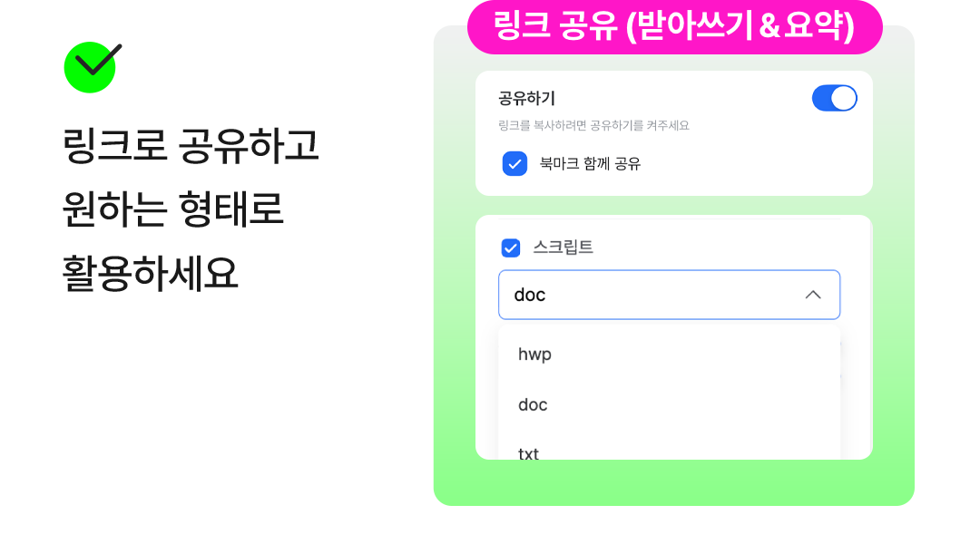The height and width of the screenshot is (544, 980).
Task: Click the white knob of the 공유하기 switch
Action: pyautogui.click(x=844, y=98)
